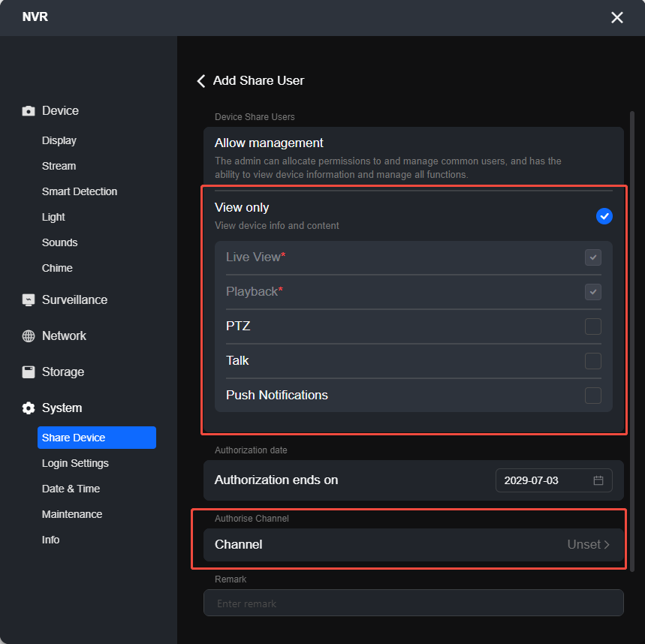The image size is (645, 644).
Task: Toggle the Live View checkbox
Action: point(592,257)
